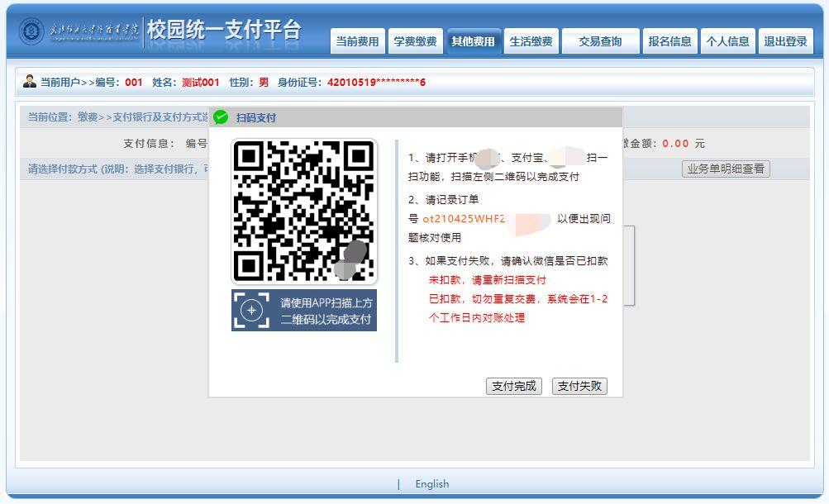
Task: Click the gender value 男
Action: pyautogui.click(x=264, y=83)
